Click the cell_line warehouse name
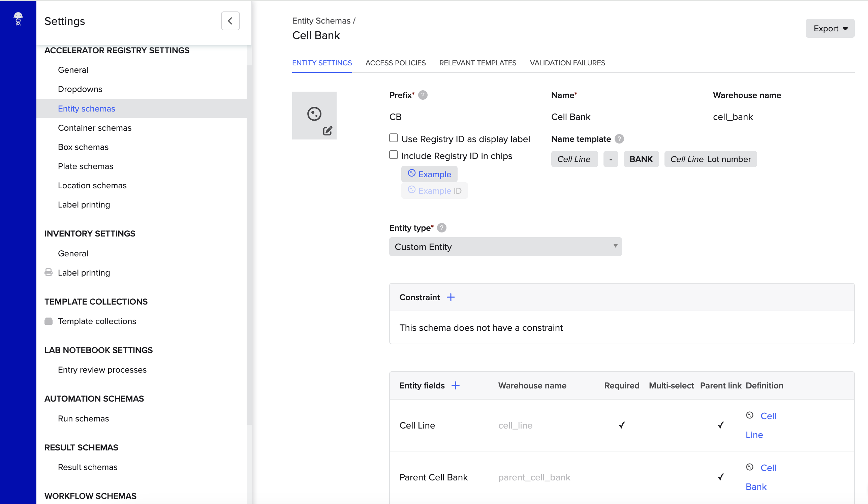The image size is (868, 504). 515,426
